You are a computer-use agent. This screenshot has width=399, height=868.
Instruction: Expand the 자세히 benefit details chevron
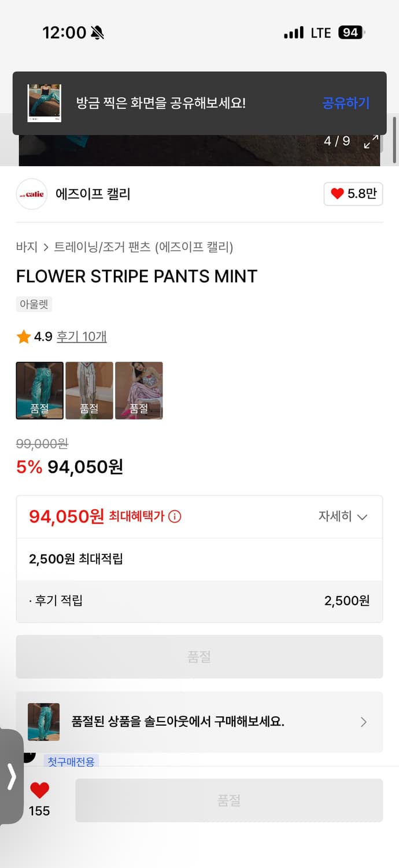coord(345,516)
